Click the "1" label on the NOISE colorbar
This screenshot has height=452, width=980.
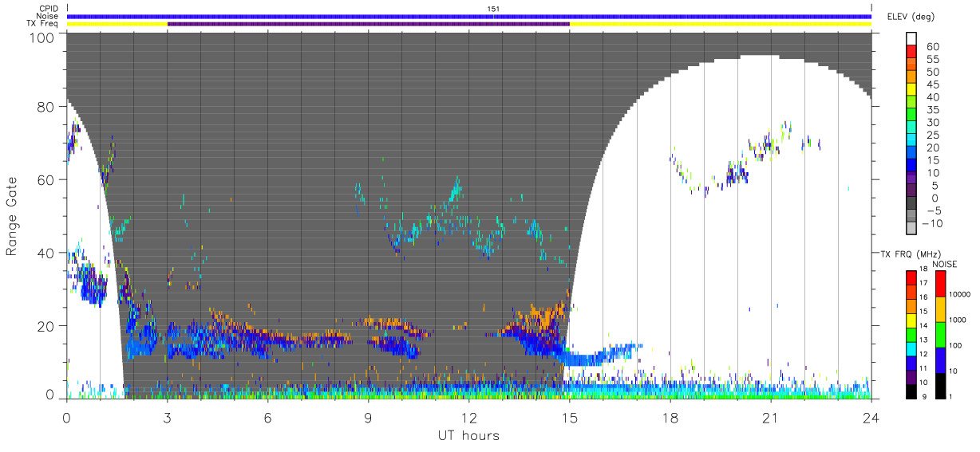pos(950,396)
